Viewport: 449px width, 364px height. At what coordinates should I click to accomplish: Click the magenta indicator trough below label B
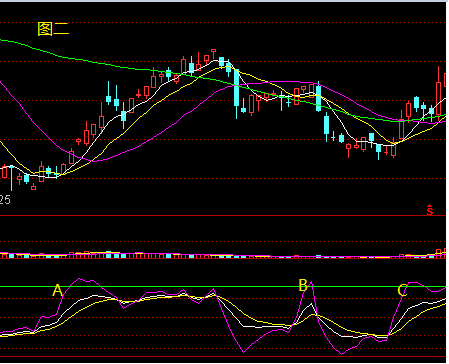tap(342, 354)
